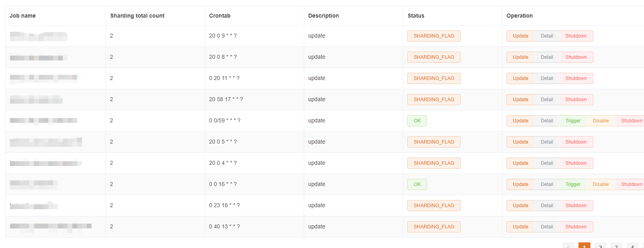Open page 2 of the job list
Viewport: 644px width, 248px height.
coord(600,246)
